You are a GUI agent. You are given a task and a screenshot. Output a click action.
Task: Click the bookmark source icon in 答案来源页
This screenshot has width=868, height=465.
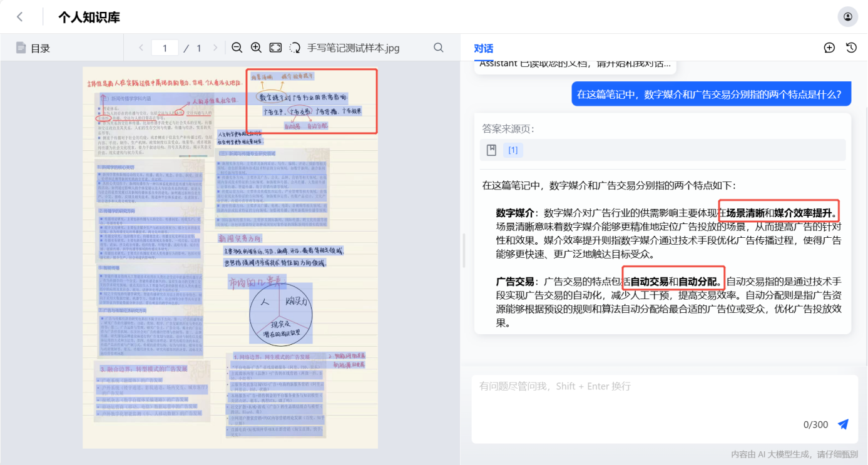click(491, 150)
